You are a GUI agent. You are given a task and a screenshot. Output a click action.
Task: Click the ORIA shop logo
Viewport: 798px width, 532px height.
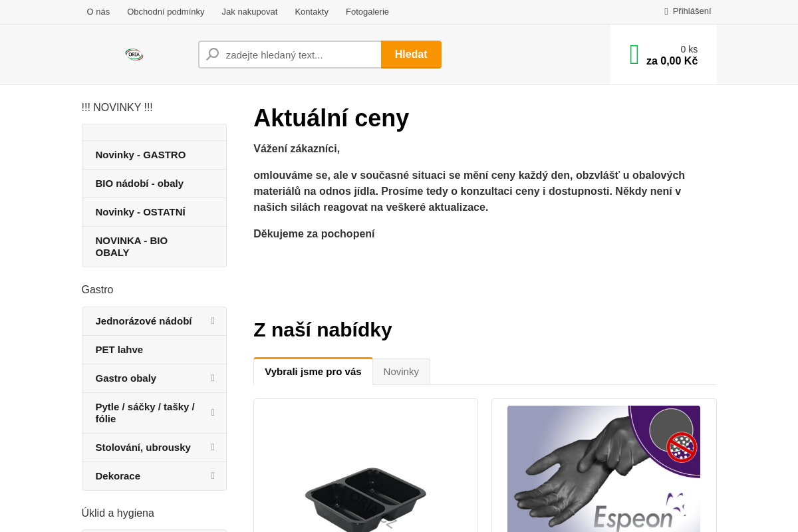[134, 55]
